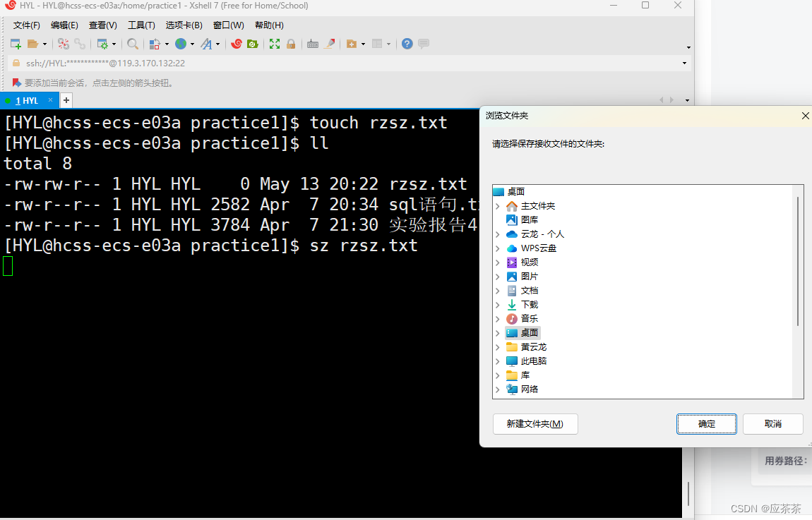The image size is (812, 520).
Task: Enter full screen via the expand arrows icon
Action: (x=274, y=44)
